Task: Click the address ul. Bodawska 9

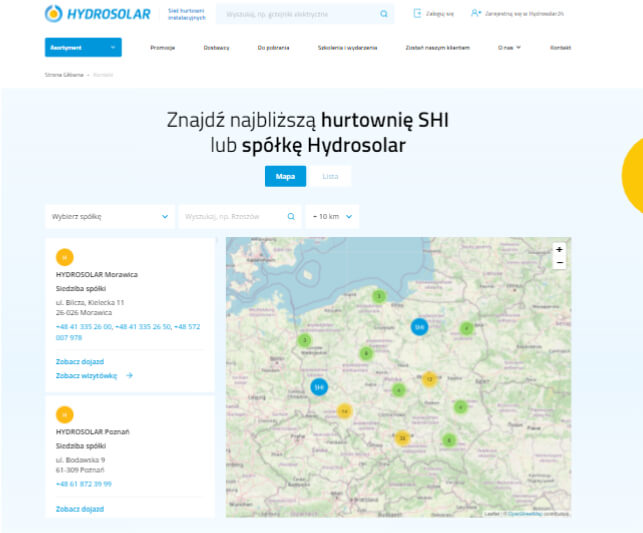Action: point(80,460)
